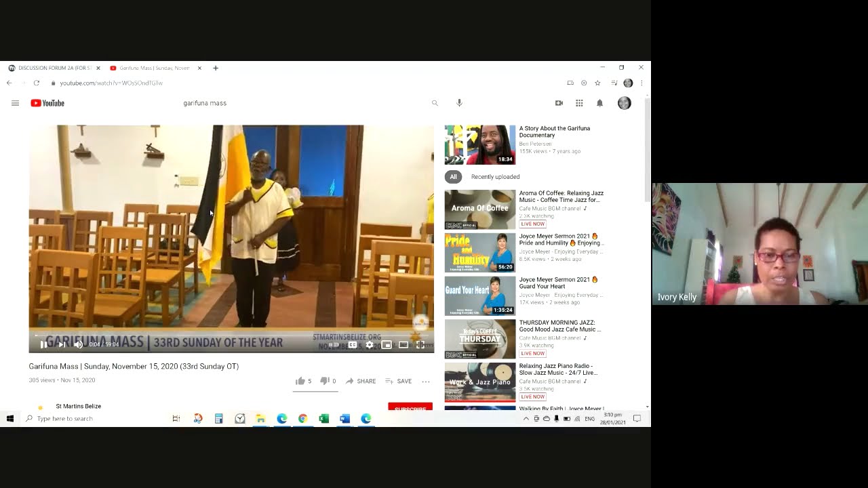Viewport: 868px width, 488px height.
Task: Pause the Garifuna Mass video
Action: [43, 344]
